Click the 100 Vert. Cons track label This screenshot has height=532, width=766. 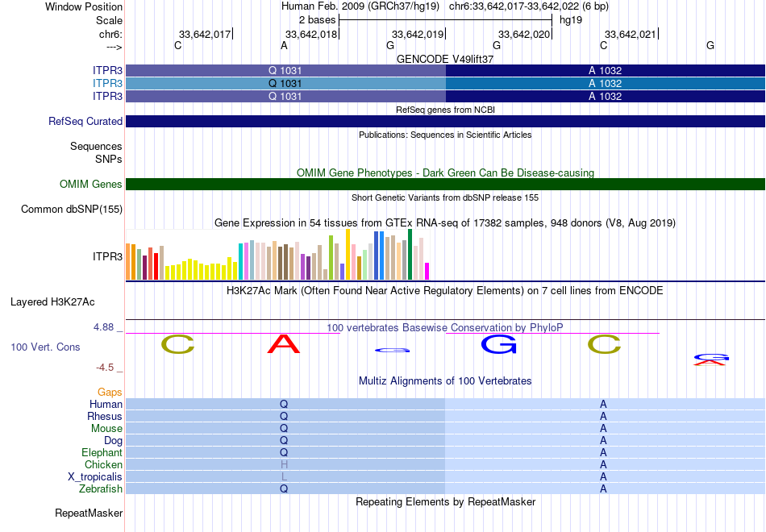coord(45,347)
